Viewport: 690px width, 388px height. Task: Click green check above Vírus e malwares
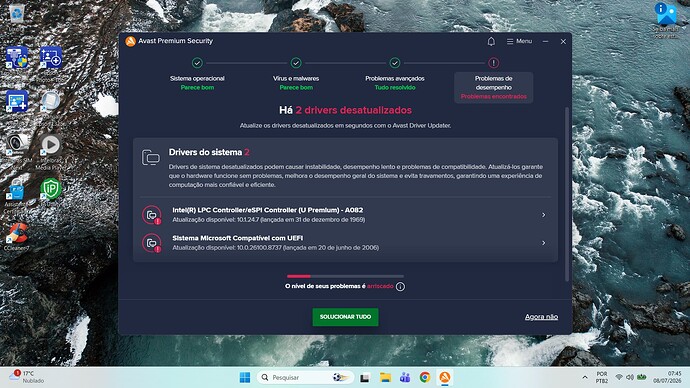pos(296,63)
